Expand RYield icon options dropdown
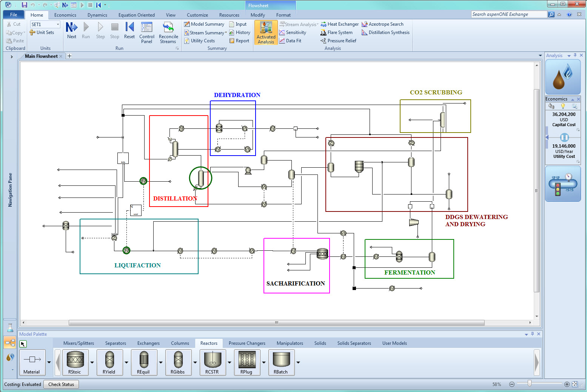This screenshot has height=392, width=587. (x=126, y=362)
